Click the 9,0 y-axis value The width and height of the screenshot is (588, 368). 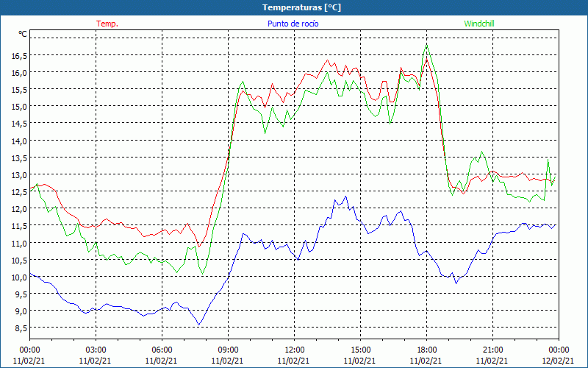pos(21,311)
